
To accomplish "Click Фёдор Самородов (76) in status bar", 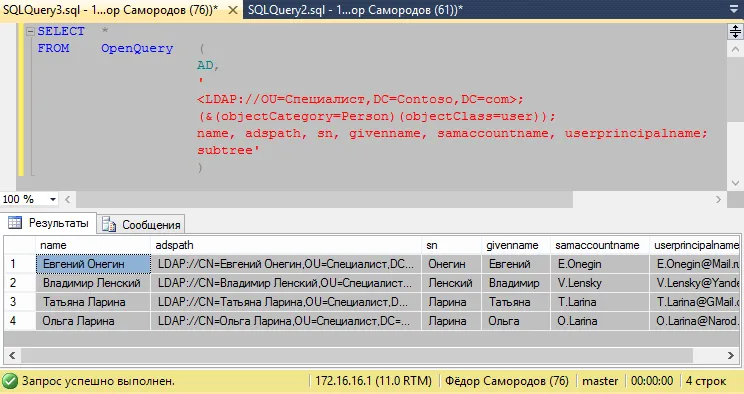I will pos(507,381).
